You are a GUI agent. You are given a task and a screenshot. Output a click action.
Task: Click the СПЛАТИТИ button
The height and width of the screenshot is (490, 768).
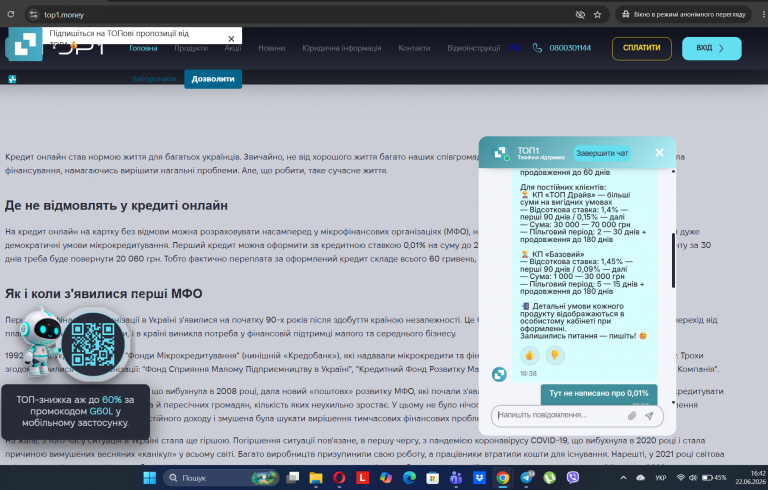642,48
